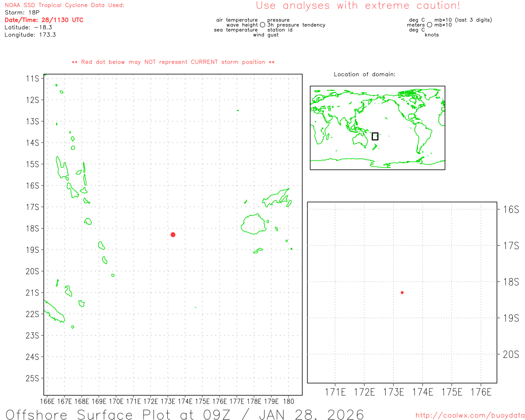Click the 173E axis label on inset map
The width and height of the screenshot is (525, 420).
(393, 392)
